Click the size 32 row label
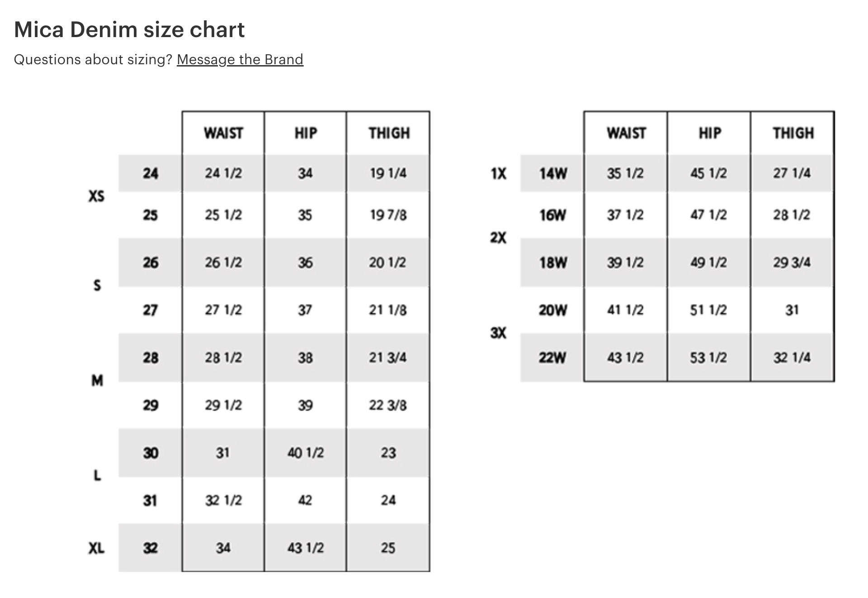This screenshot has width=868, height=598. (151, 548)
